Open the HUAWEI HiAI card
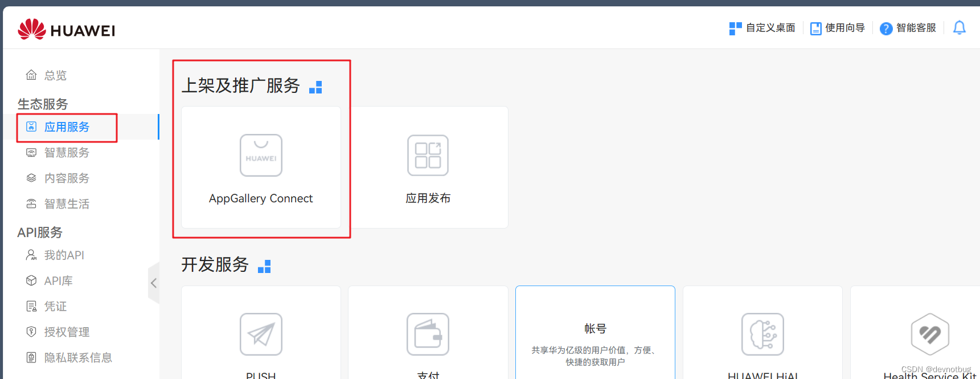980x379 pixels. (762, 332)
